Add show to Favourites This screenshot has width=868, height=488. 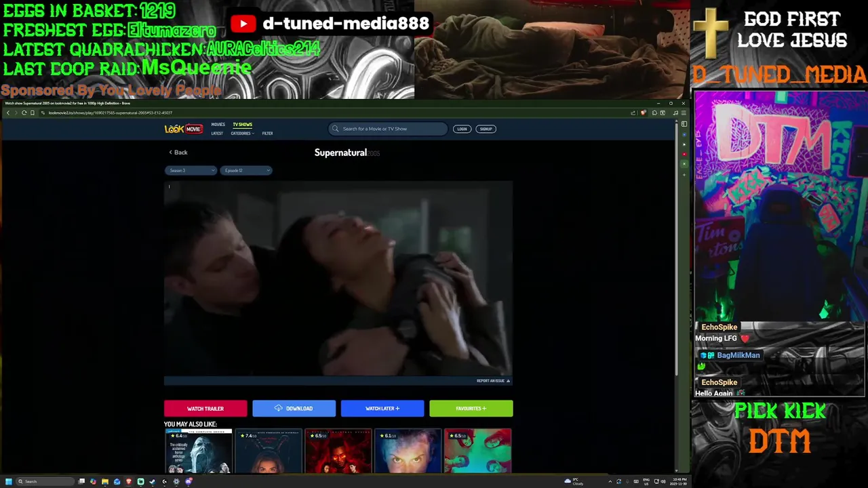pyautogui.click(x=471, y=409)
